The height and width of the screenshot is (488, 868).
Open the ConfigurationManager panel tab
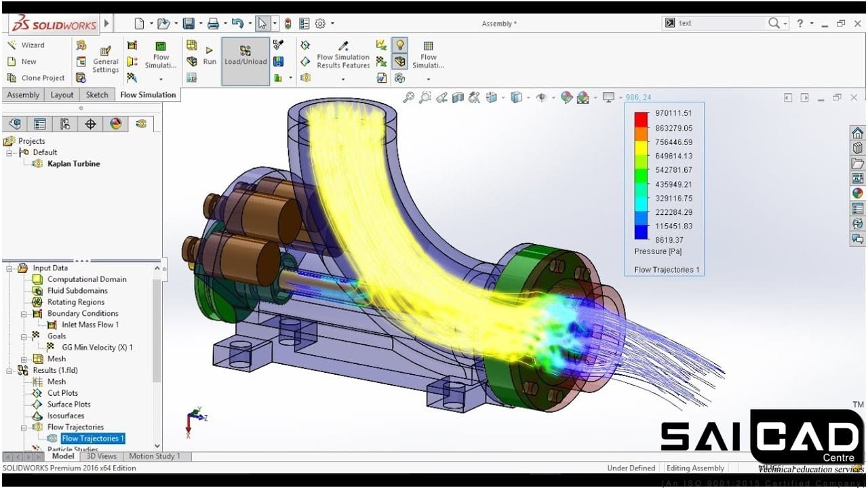65,124
